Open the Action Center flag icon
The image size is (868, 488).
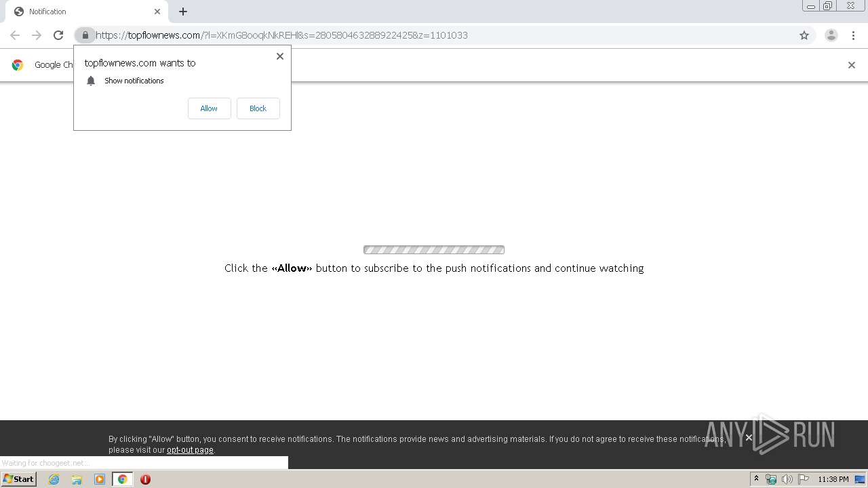(804, 479)
